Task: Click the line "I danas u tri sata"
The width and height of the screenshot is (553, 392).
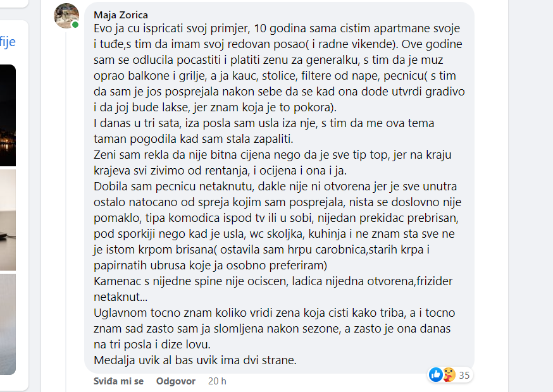Action: click(x=264, y=123)
